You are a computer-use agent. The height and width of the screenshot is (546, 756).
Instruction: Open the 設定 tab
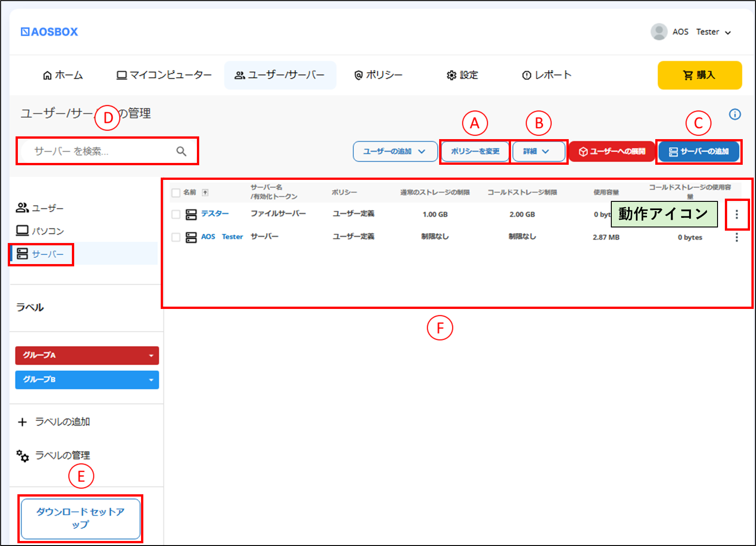(x=462, y=75)
